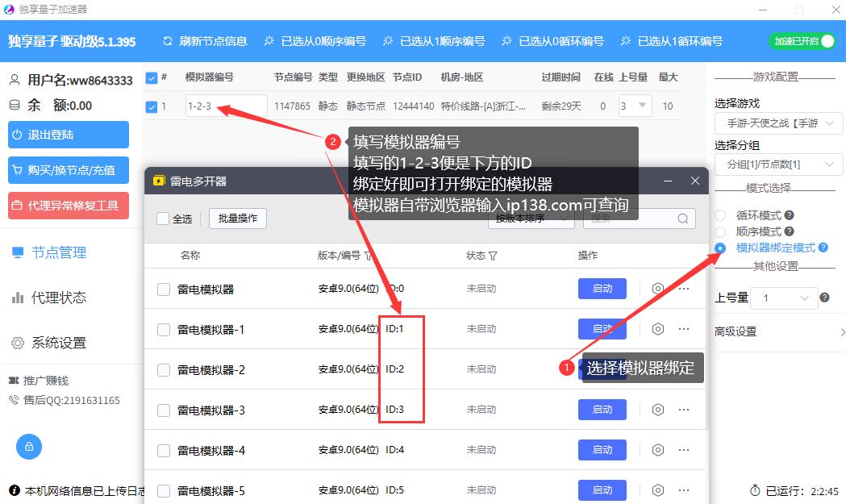
Task: Start 雷电模拟器-4 with 启动 button
Action: pyautogui.click(x=602, y=450)
